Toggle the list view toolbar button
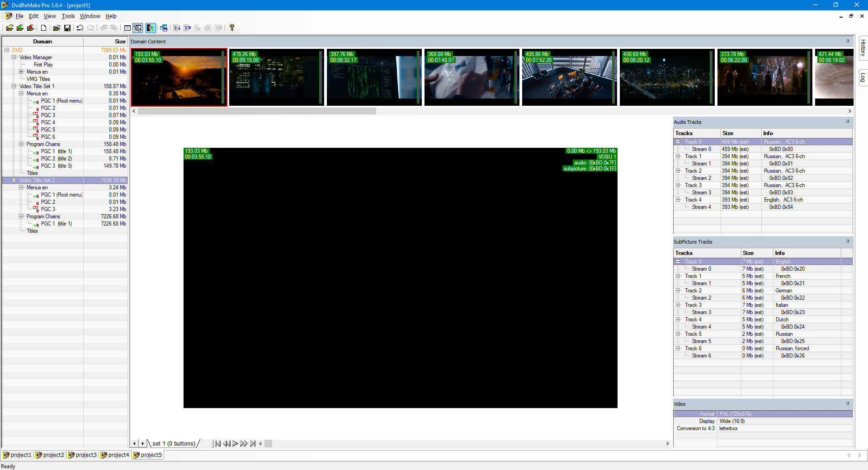The image size is (868, 470). pos(127,28)
